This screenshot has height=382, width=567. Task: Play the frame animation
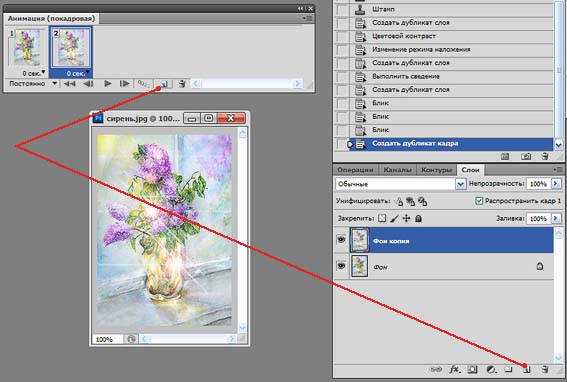107,84
